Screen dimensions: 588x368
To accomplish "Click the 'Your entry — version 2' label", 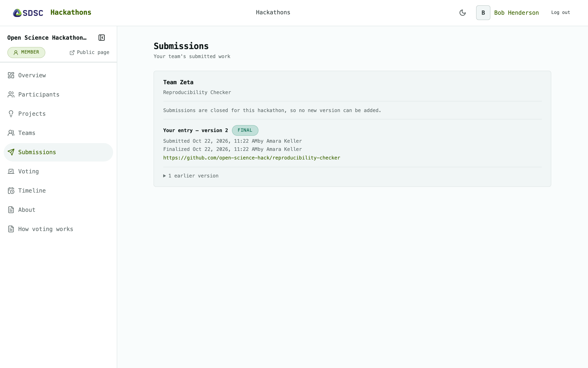I will coord(195,130).
